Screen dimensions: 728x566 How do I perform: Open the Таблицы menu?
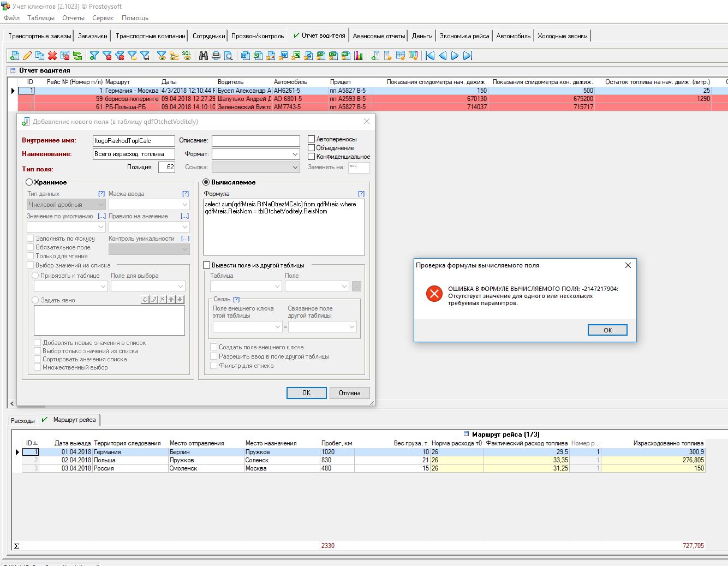(x=41, y=18)
